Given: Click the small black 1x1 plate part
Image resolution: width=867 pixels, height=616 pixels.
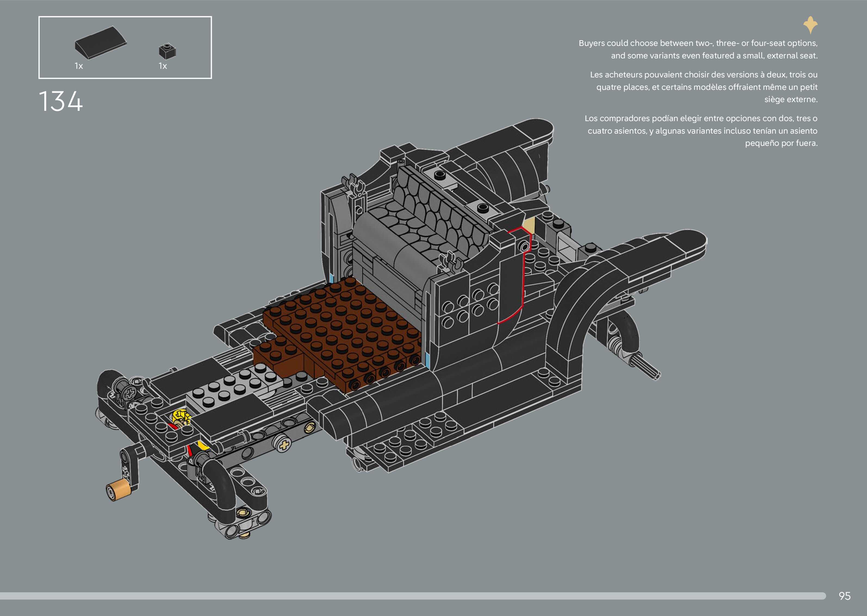Looking at the screenshot, I should pos(167,51).
